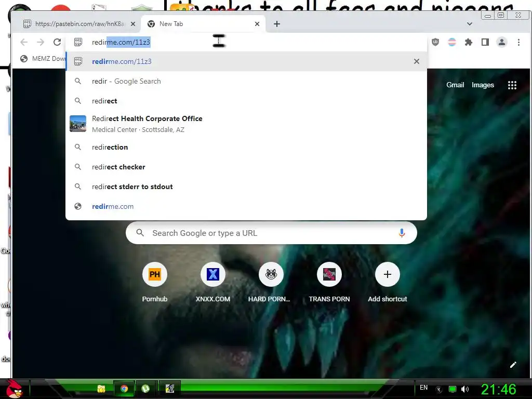Click the browser back arrow
Screen dimensions: 532x399
[x=24, y=42]
